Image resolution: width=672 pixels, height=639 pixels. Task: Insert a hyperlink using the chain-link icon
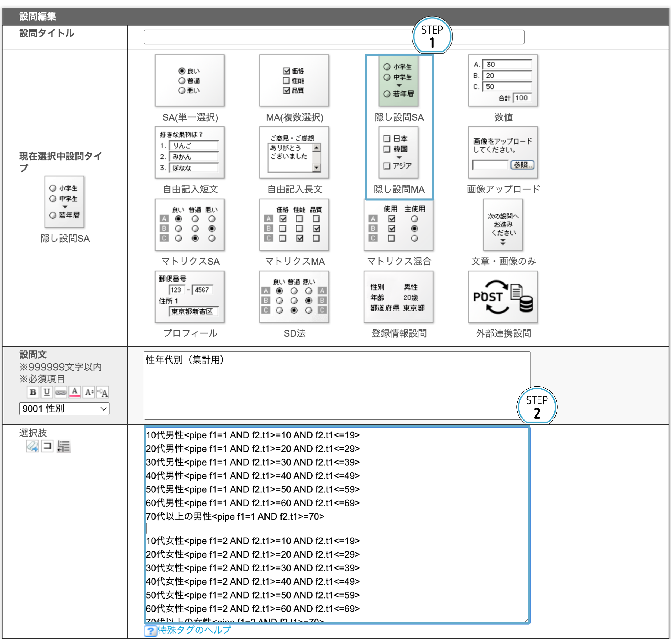tap(61, 392)
